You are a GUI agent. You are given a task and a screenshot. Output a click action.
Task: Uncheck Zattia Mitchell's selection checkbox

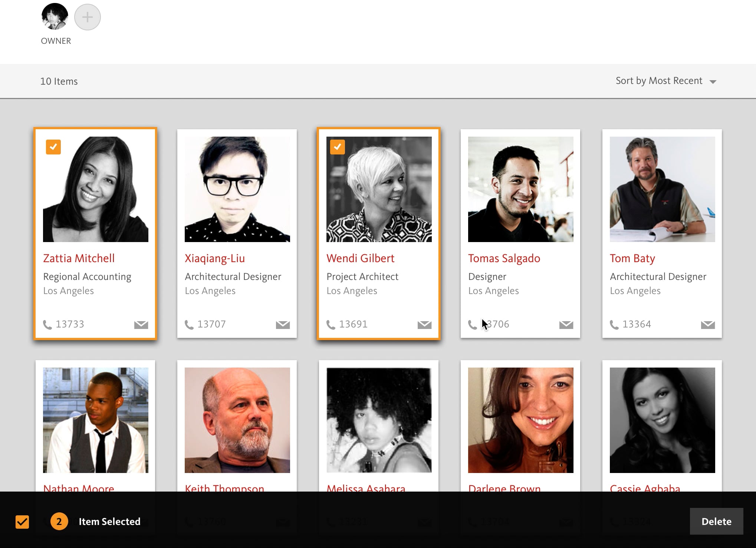53,147
